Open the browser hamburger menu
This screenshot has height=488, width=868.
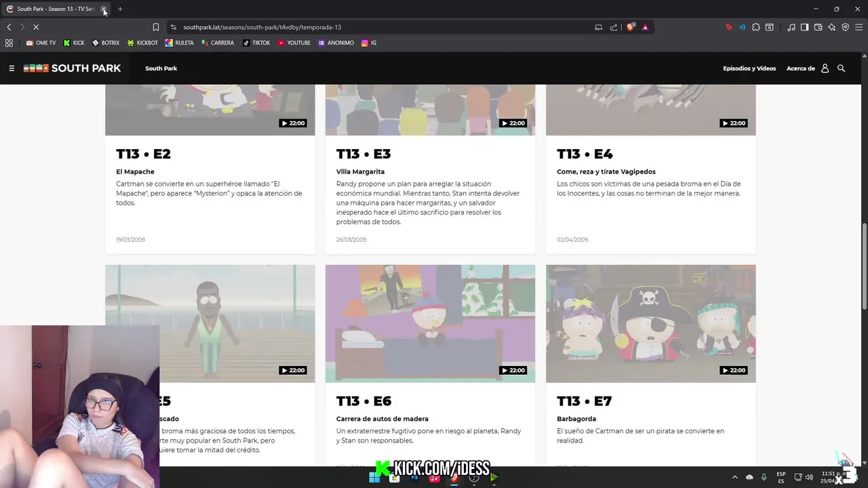pos(859,27)
